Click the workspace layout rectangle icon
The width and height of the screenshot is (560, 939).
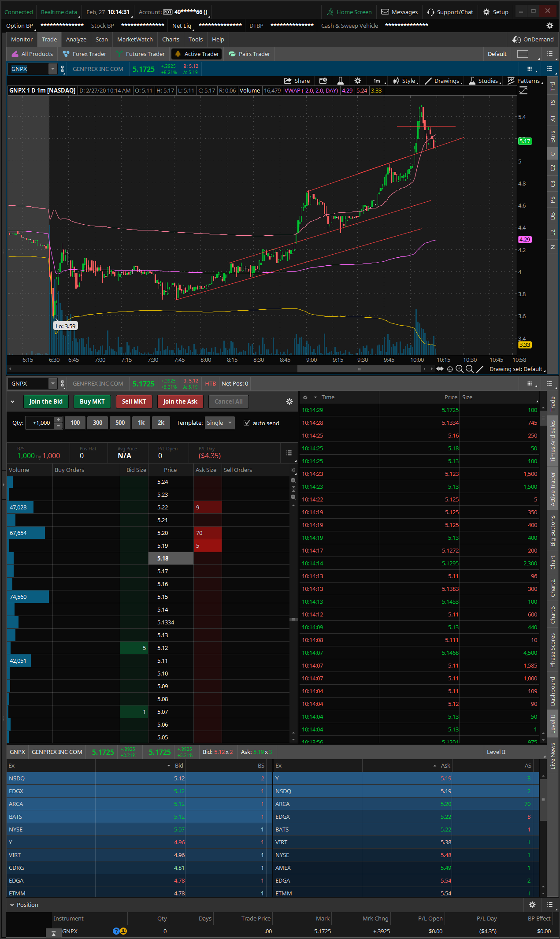[523, 54]
